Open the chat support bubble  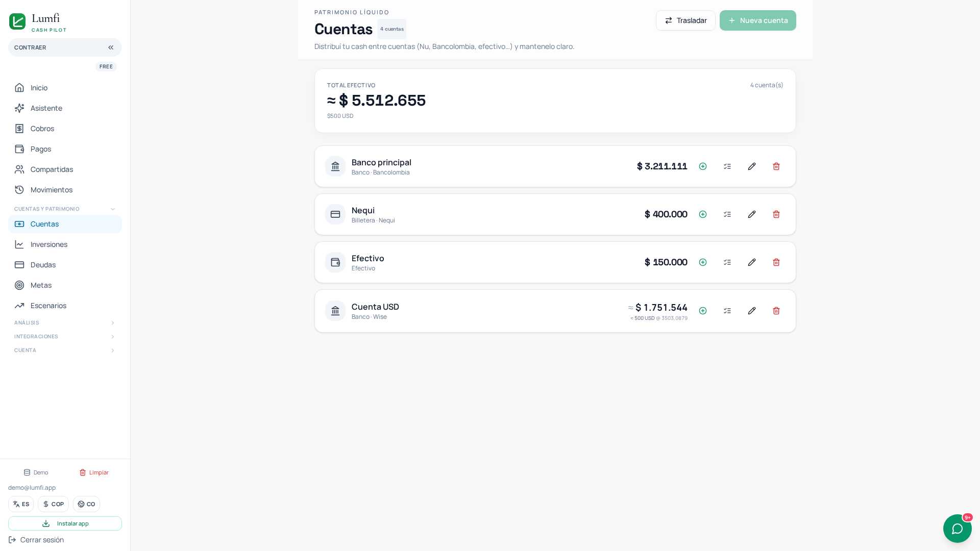coord(957,529)
